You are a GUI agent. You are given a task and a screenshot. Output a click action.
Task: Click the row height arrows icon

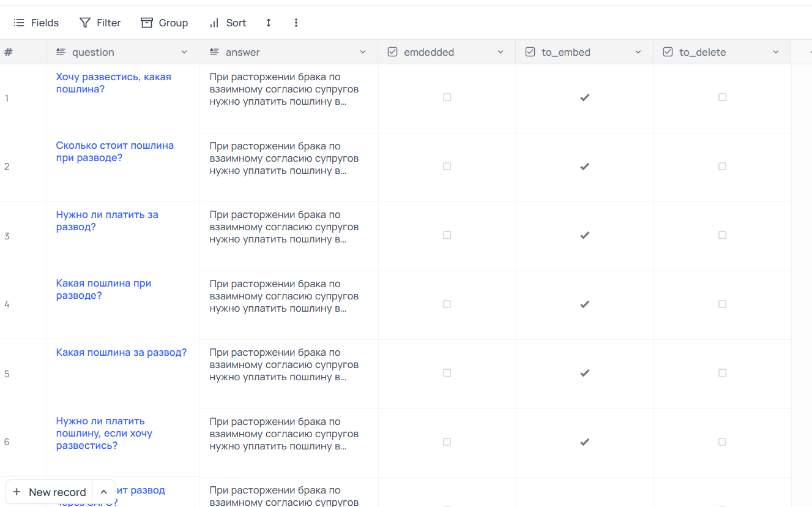coord(268,23)
